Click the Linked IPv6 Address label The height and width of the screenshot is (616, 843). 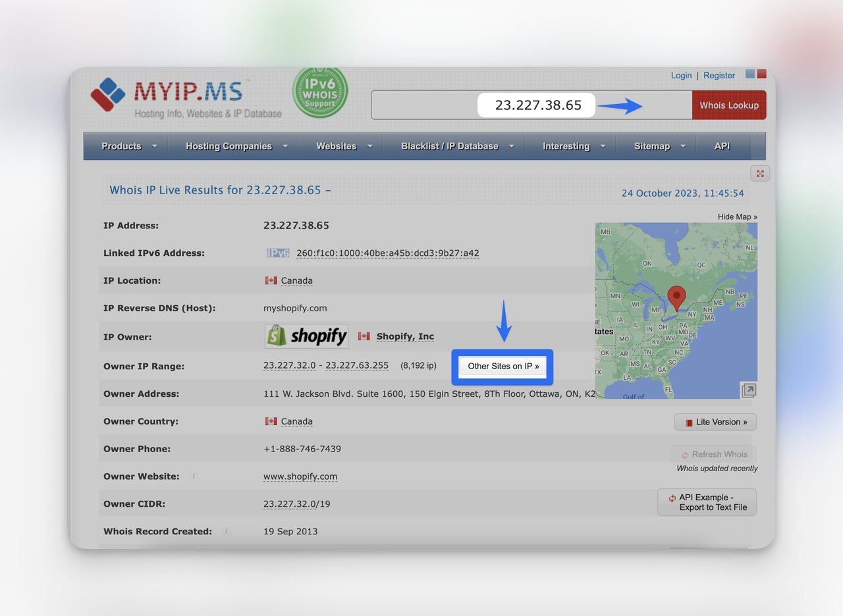click(154, 253)
